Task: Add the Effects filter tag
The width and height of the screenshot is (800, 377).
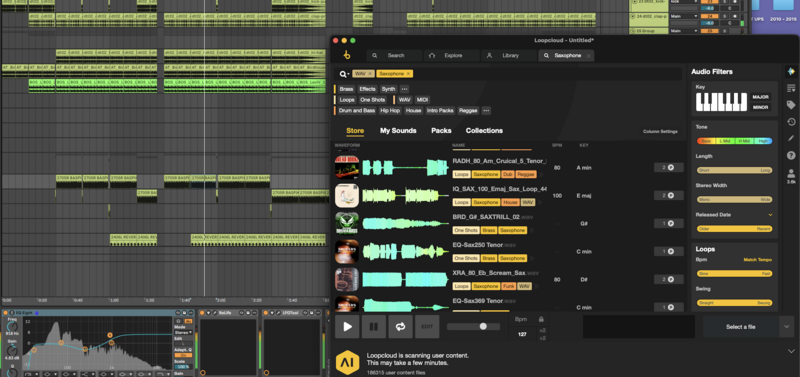Action: (x=367, y=89)
